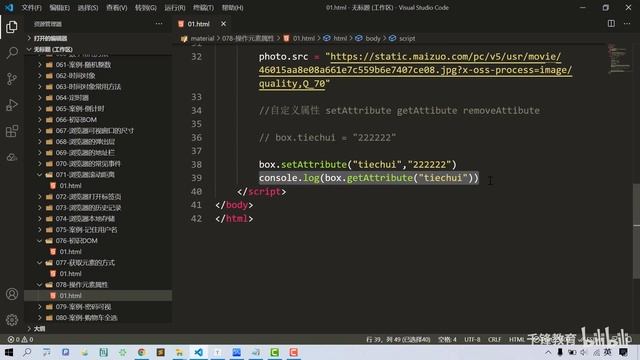Show hidden system tray icons chevron

click(x=548, y=352)
